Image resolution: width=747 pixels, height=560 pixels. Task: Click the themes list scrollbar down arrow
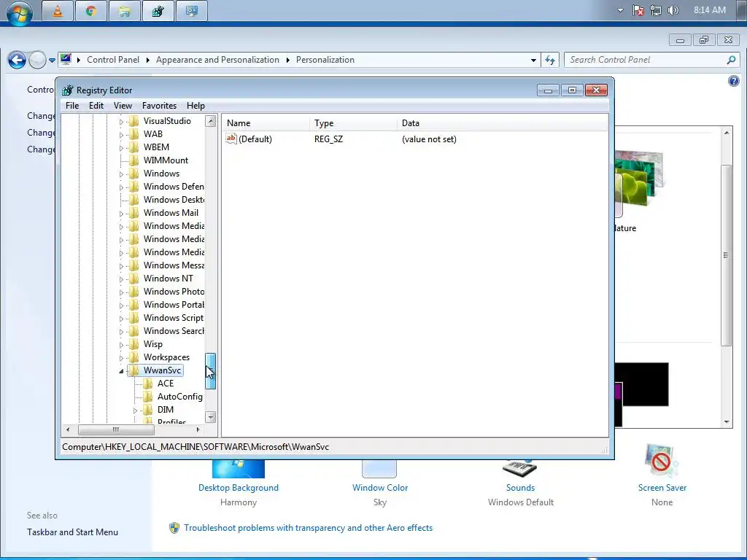coord(726,421)
